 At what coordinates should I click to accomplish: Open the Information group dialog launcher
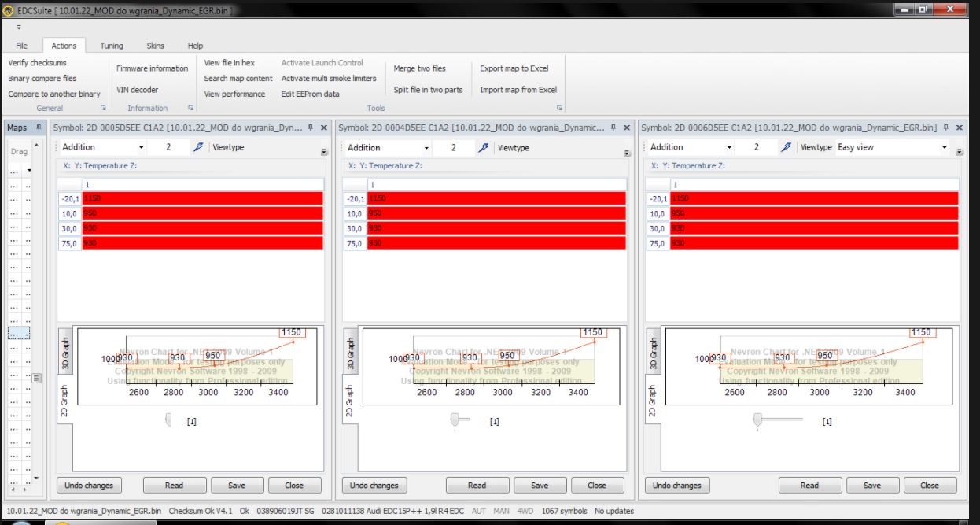[x=190, y=108]
